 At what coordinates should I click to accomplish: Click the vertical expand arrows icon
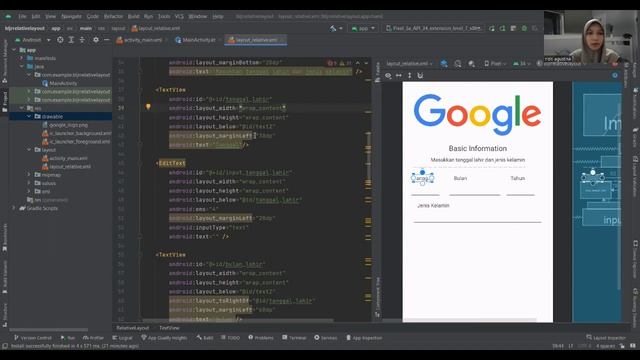tap(409, 76)
